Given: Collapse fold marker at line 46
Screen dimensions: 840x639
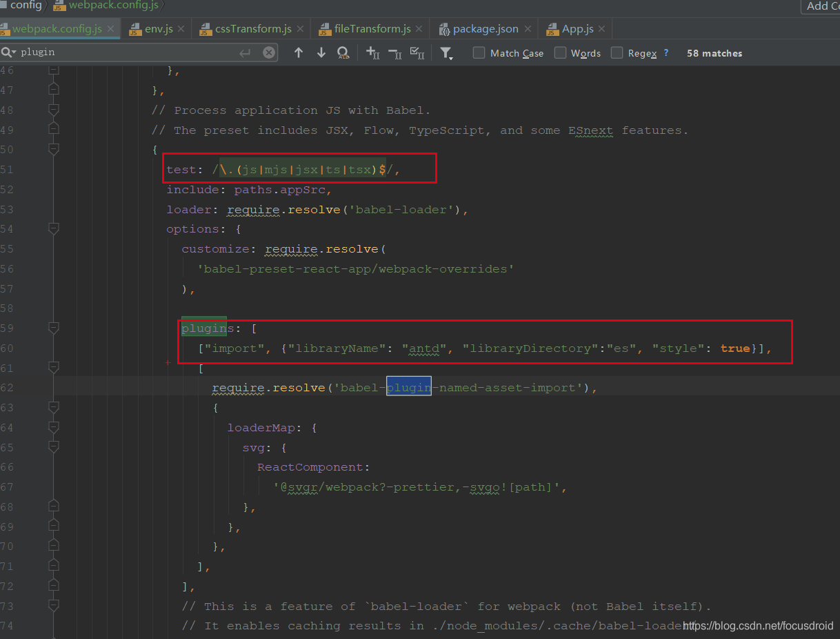Looking at the screenshot, I should pyautogui.click(x=54, y=70).
